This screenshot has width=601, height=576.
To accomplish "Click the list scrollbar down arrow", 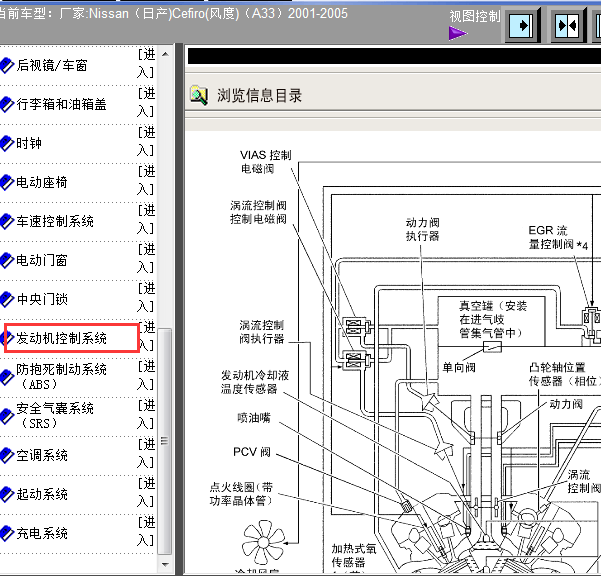I will coord(165,565).
